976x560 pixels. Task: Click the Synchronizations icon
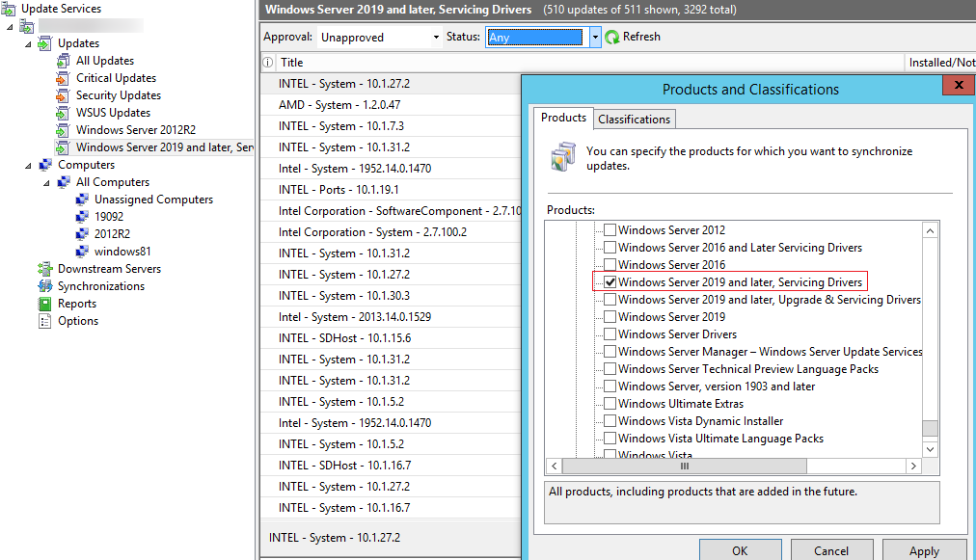coord(44,287)
